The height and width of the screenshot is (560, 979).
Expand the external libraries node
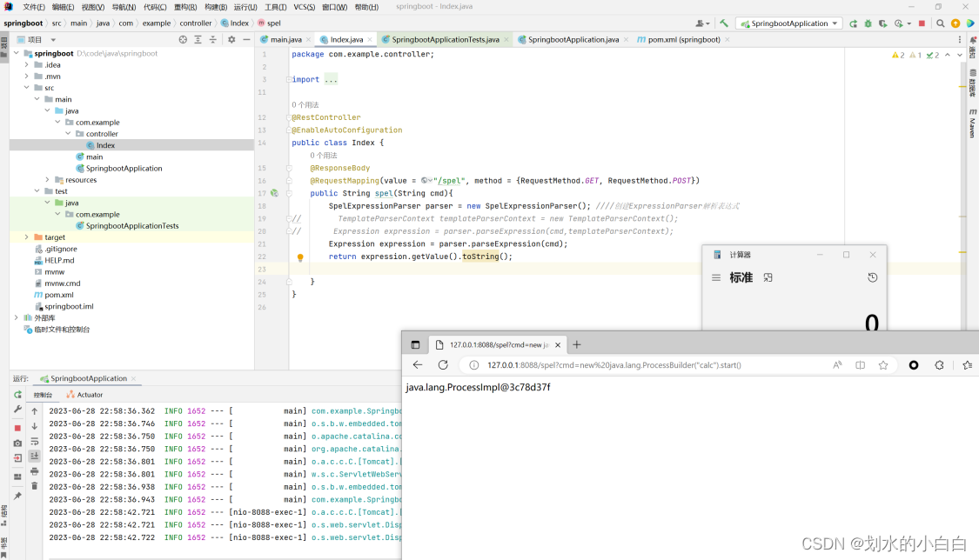pyautogui.click(x=17, y=317)
